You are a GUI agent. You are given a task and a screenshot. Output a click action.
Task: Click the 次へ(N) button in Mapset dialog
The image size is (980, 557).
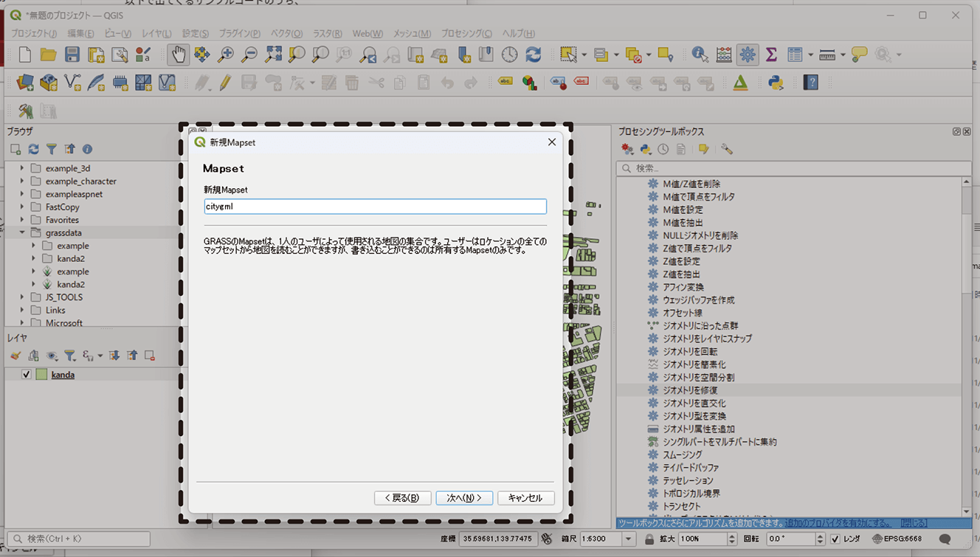(464, 498)
